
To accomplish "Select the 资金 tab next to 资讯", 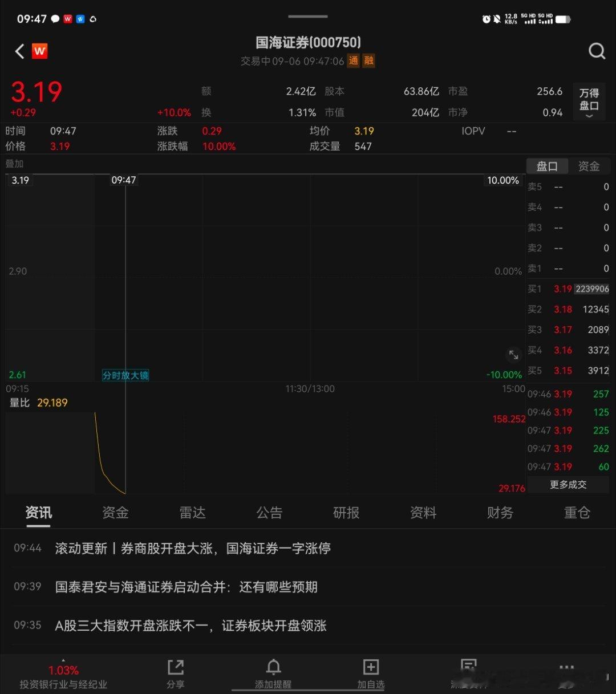I will 115,513.
